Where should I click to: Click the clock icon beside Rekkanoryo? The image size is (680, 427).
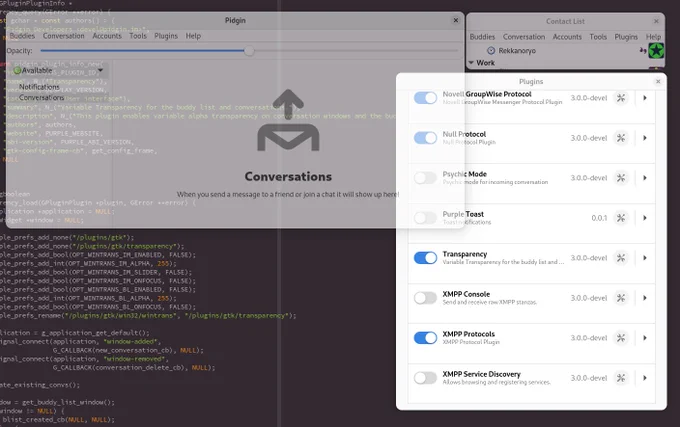pos(491,51)
